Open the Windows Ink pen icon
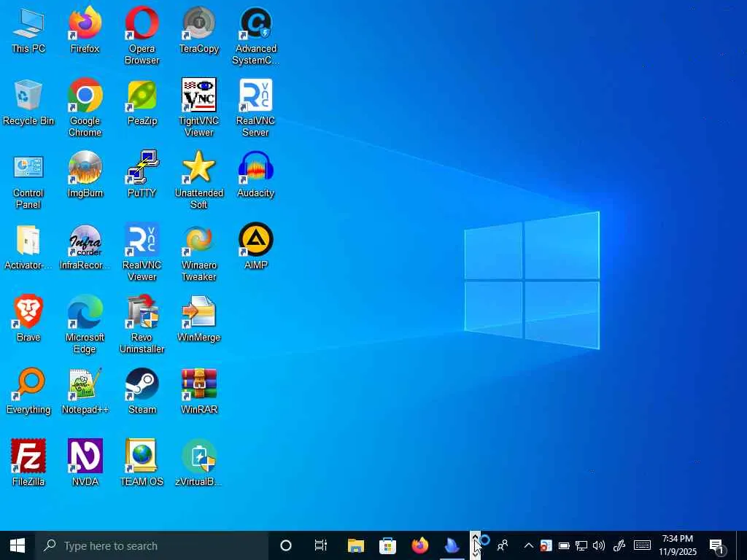This screenshot has height=560, width=747. (619, 545)
